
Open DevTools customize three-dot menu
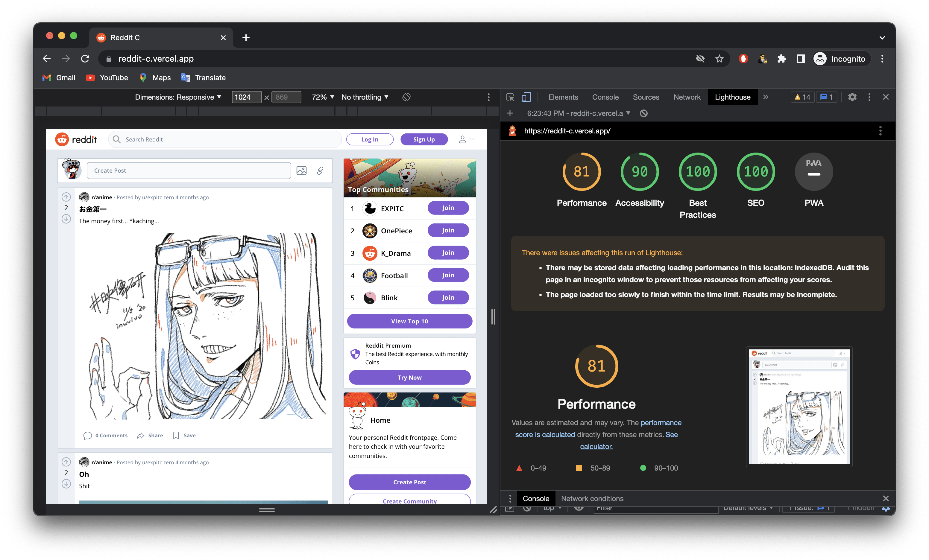coord(869,97)
